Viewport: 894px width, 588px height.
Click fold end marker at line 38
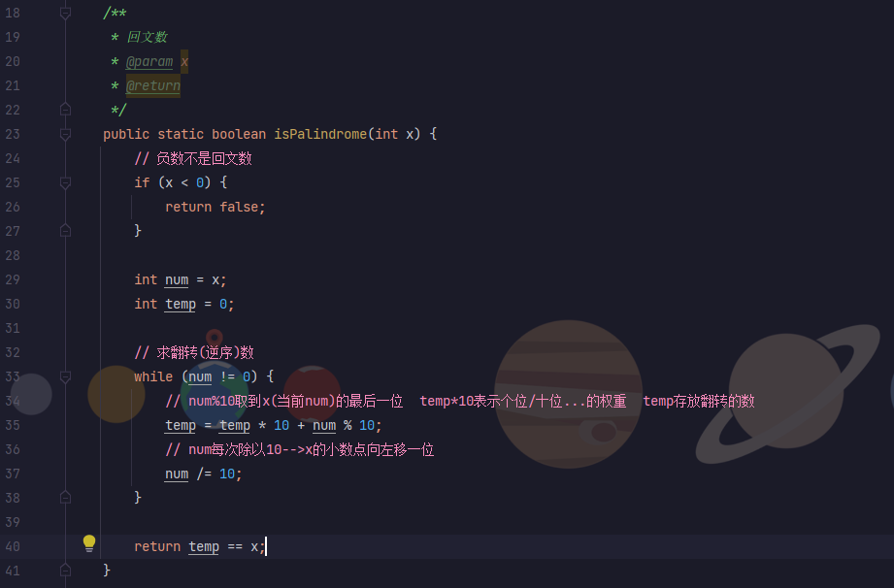point(66,497)
